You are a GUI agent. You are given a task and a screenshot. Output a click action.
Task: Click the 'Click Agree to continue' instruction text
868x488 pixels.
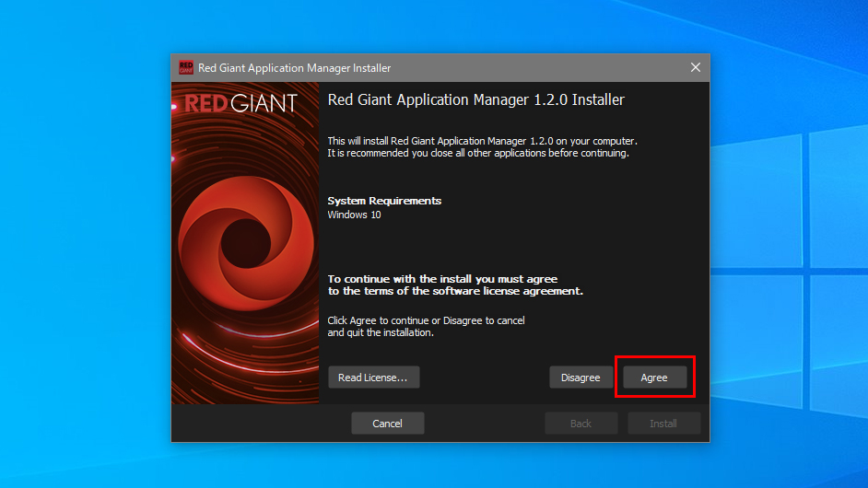pos(426,327)
